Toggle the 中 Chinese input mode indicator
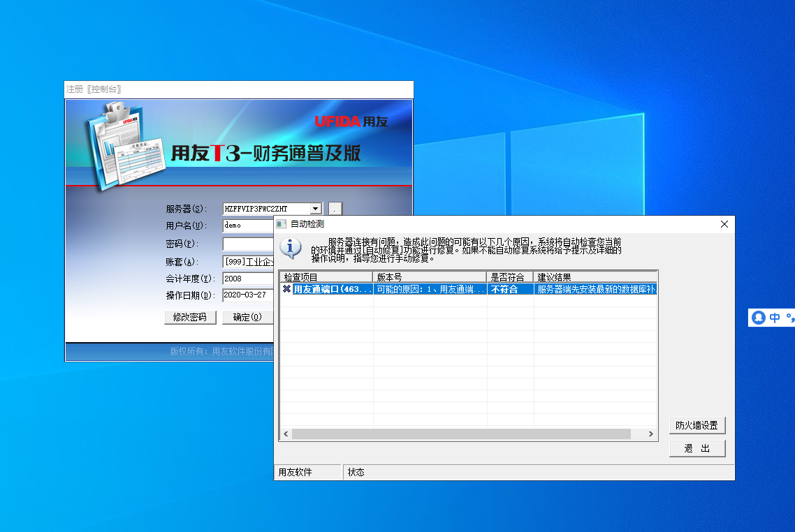 click(775, 318)
